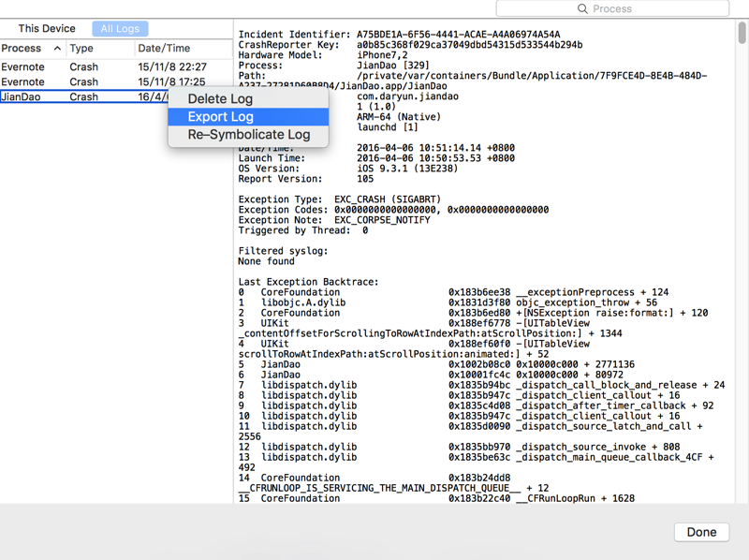Screen dimensions: 749x560
Task: Toggle the Process column sort arrow
Action: coord(57,49)
